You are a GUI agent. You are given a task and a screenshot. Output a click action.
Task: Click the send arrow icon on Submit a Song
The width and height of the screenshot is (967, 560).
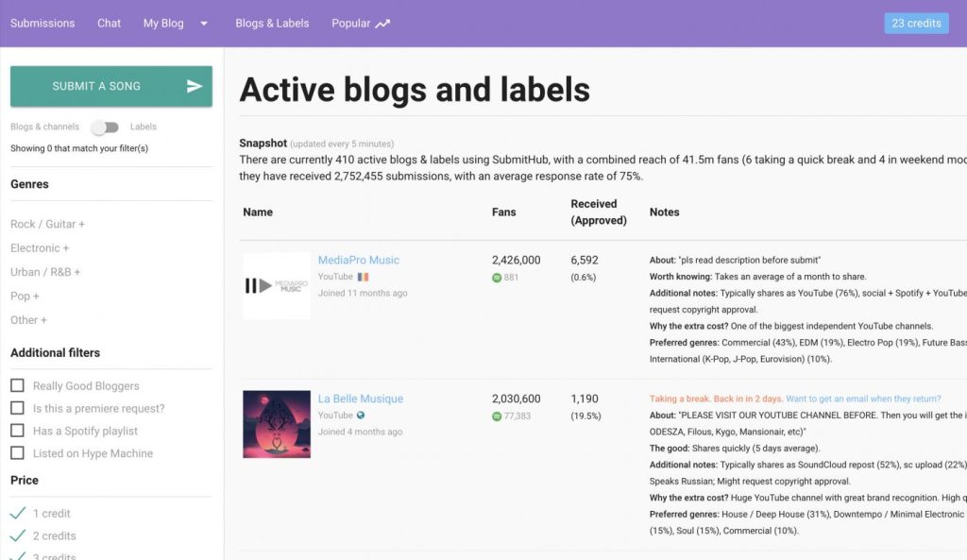pyautogui.click(x=195, y=86)
